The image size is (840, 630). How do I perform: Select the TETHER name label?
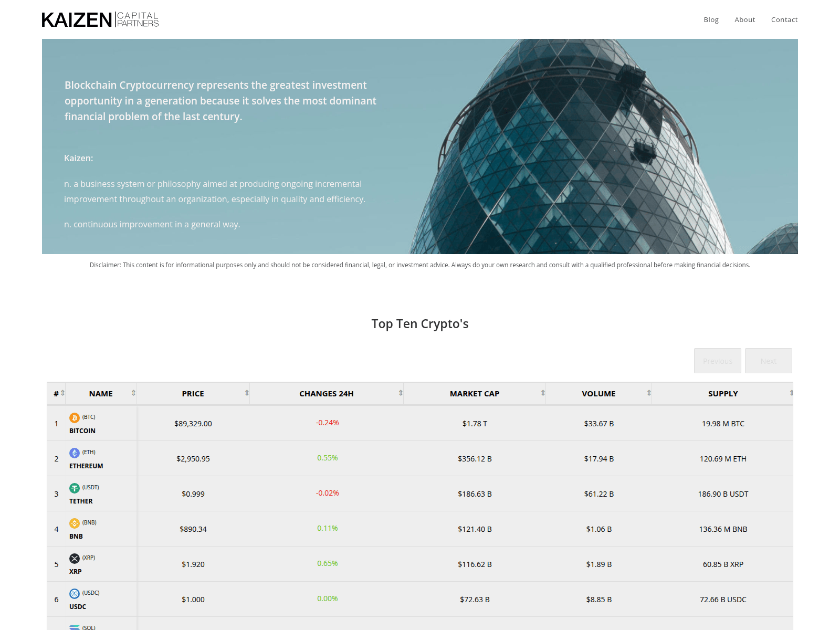click(x=81, y=501)
